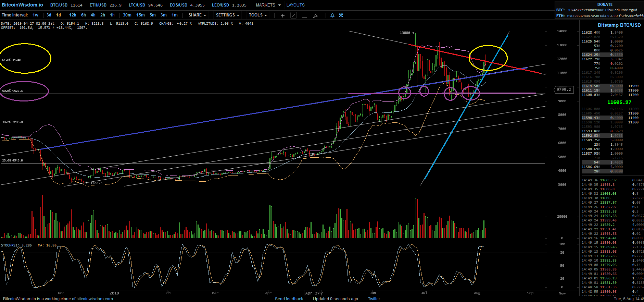Select the trend line drawing tool

(x=293, y=15)
